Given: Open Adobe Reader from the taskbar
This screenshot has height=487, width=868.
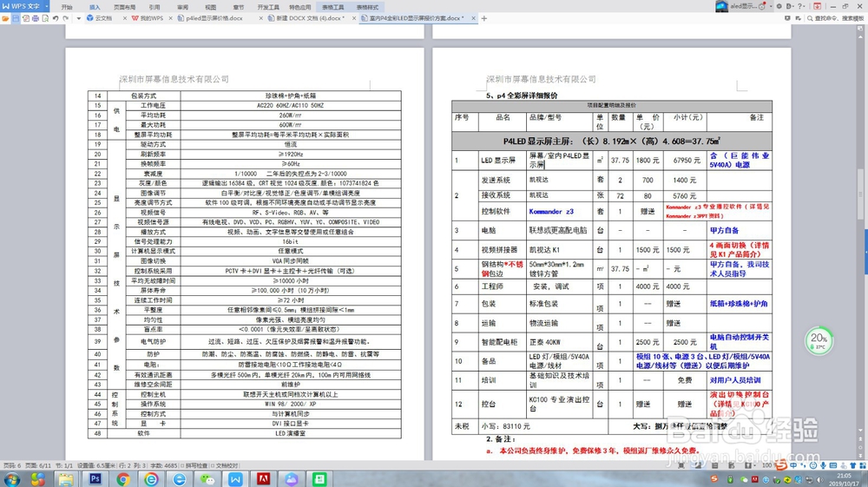Looking at the screenshot, I should [264, 479].
